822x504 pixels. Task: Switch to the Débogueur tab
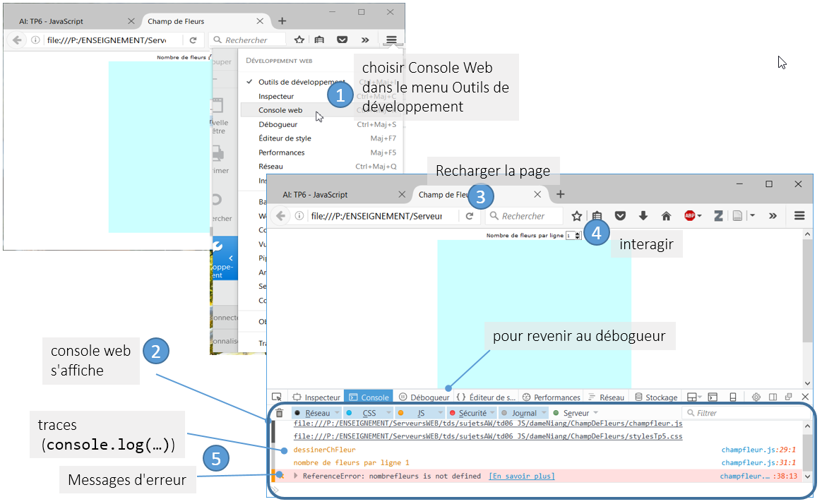click(x=424, y=397)
